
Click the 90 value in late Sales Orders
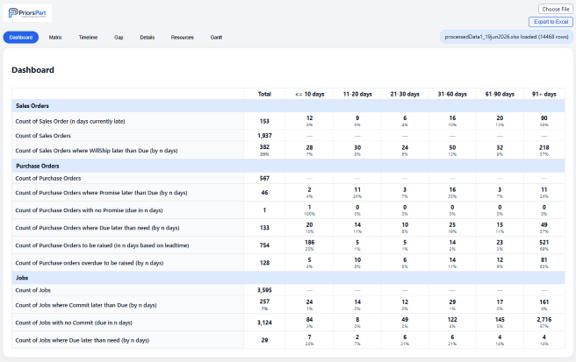pyautogui.click(x=544, y=118)
